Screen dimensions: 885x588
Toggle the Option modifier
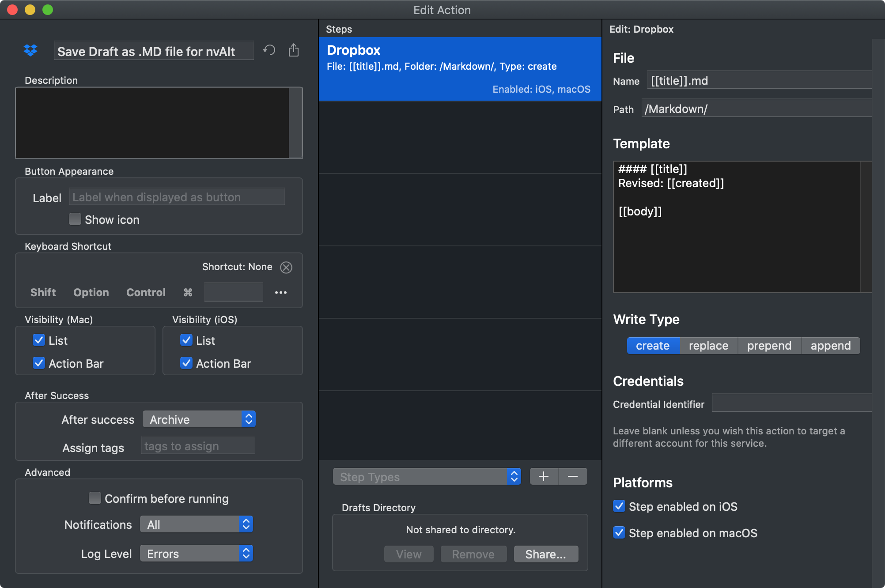(91, 293)
